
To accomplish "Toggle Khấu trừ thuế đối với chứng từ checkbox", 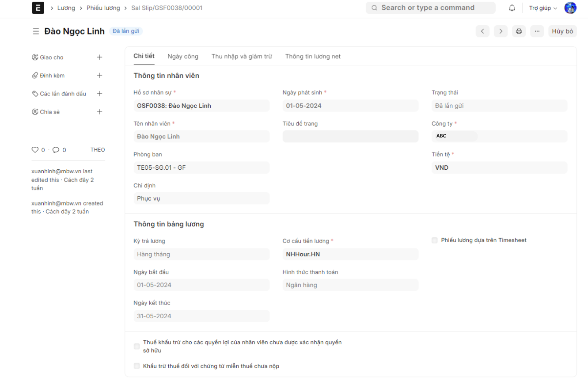I will point(137,366).
